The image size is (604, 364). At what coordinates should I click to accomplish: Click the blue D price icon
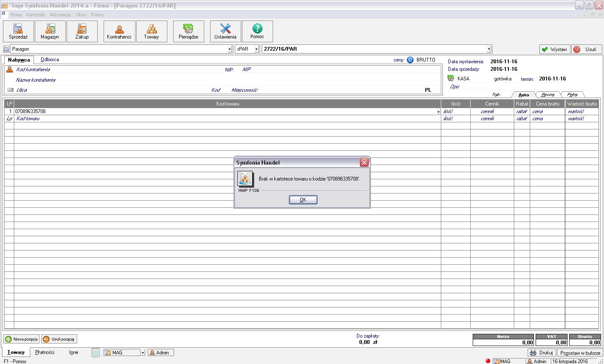point(410,60)
